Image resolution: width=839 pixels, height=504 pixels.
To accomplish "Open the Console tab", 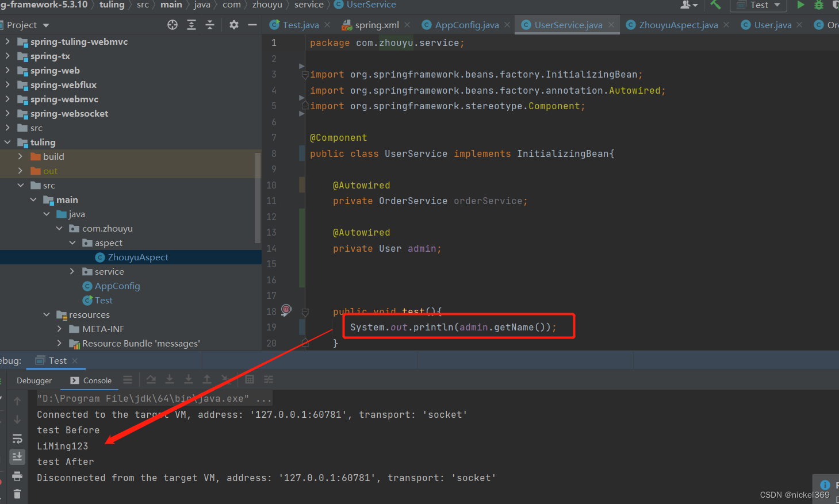I will (x=91, y=380).
